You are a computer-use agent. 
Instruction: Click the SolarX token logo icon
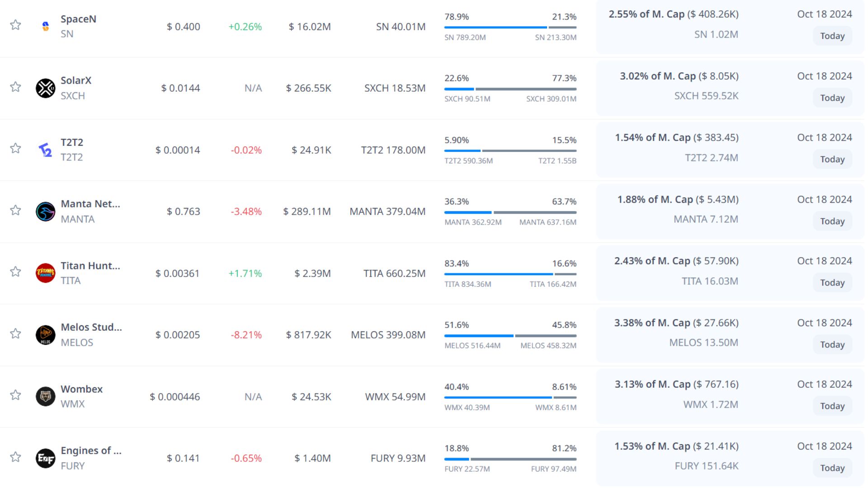pyautogui.click(x=45, y=88)
